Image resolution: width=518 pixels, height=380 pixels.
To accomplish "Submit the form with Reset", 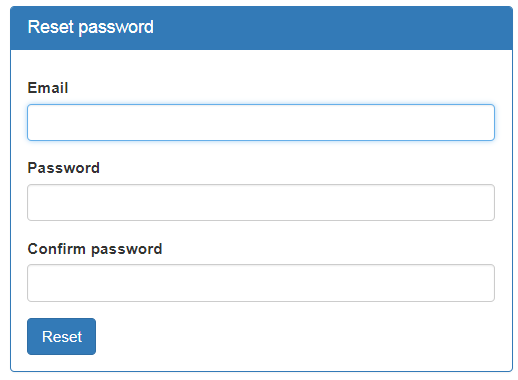I will (x=61, y=336).
